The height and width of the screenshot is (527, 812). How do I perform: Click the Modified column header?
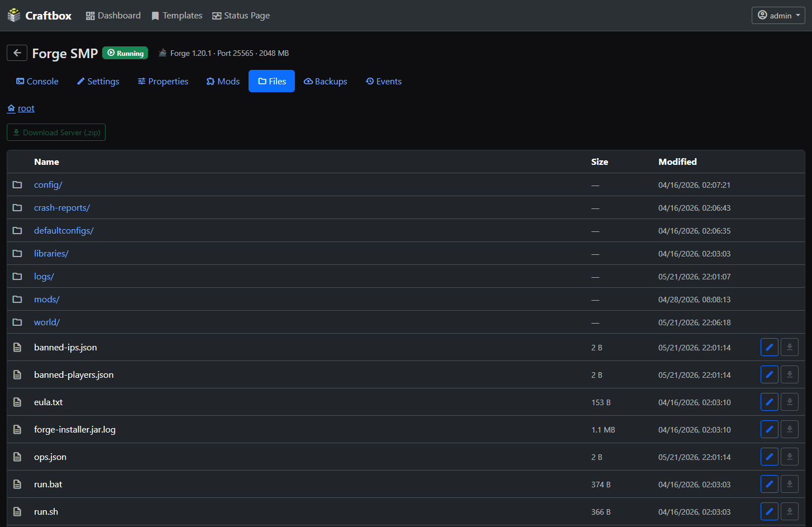click(x=677, y=162)
